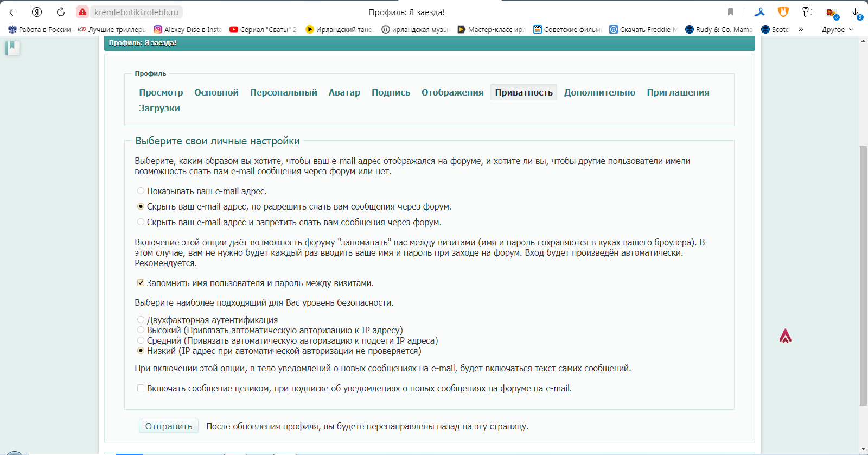The width and height of the screenshot is (868, 455).
Task: Open the Советские фильмы bookmark
Action: coord(567,29)
